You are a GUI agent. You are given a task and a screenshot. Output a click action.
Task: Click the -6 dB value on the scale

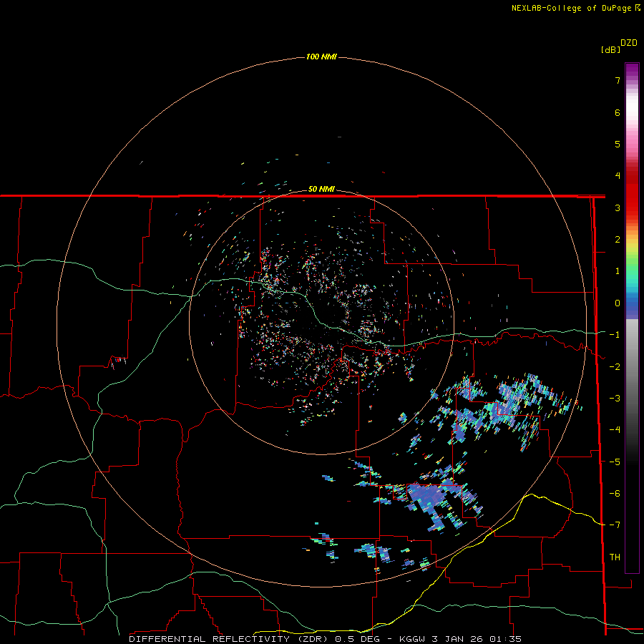(615, 494)
